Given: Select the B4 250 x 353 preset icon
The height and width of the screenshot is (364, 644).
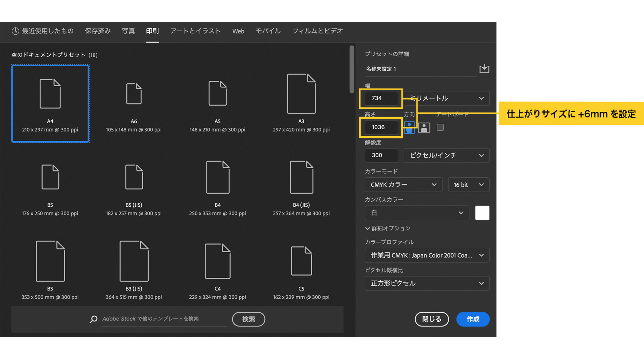Looking at the screenshot, I should click(x=217, y=177).
